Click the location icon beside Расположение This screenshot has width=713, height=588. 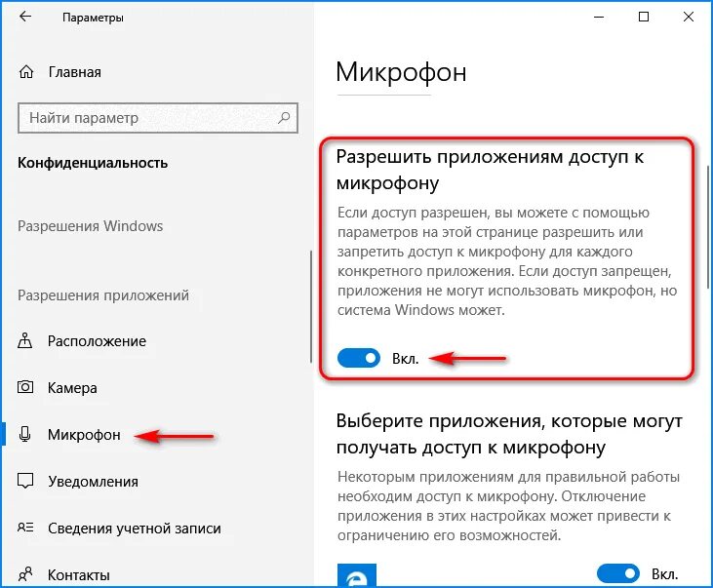[25, 340]
